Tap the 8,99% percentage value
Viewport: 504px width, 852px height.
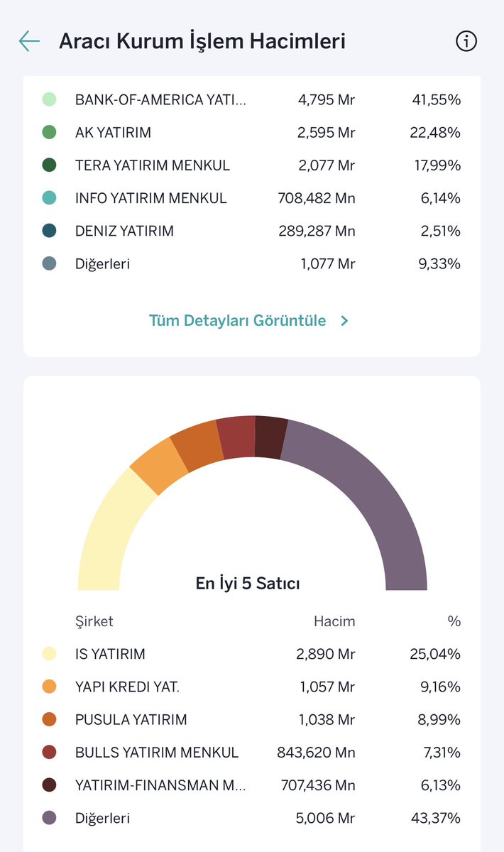click(439, 719)
